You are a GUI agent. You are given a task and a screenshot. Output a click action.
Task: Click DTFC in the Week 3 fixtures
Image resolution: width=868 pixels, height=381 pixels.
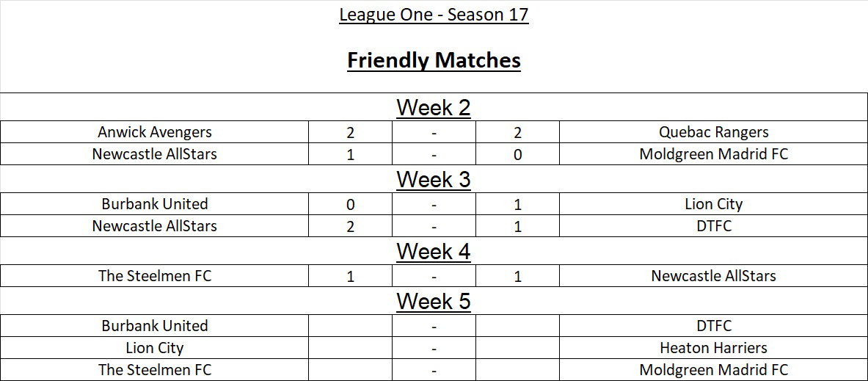tap(714, 226)
